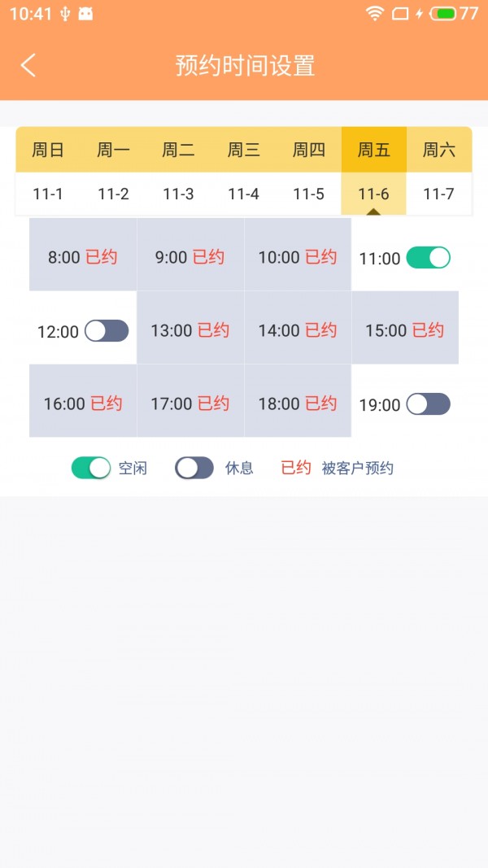Enable the 12:00 time slot switch

tap(105, 330)
